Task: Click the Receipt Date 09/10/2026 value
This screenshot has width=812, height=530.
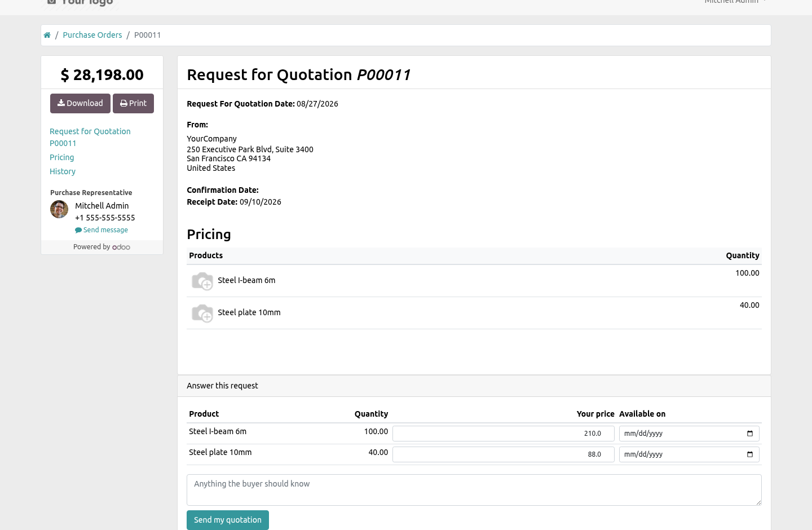Action: 261,202
